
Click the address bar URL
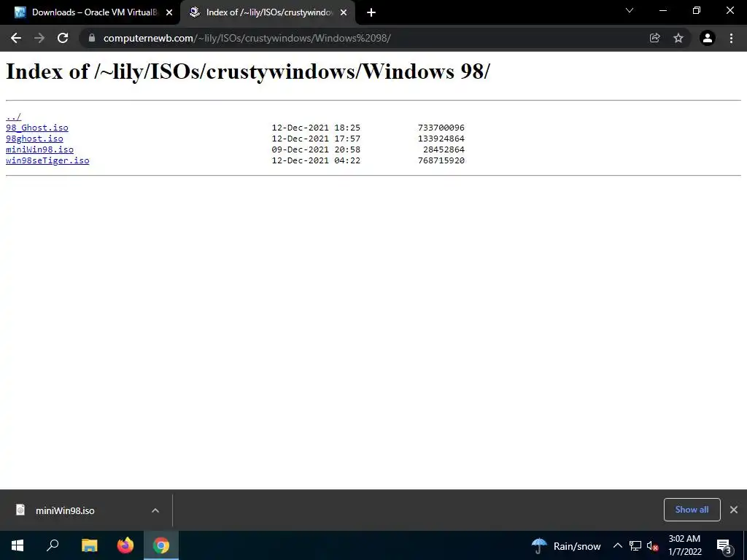247,38
